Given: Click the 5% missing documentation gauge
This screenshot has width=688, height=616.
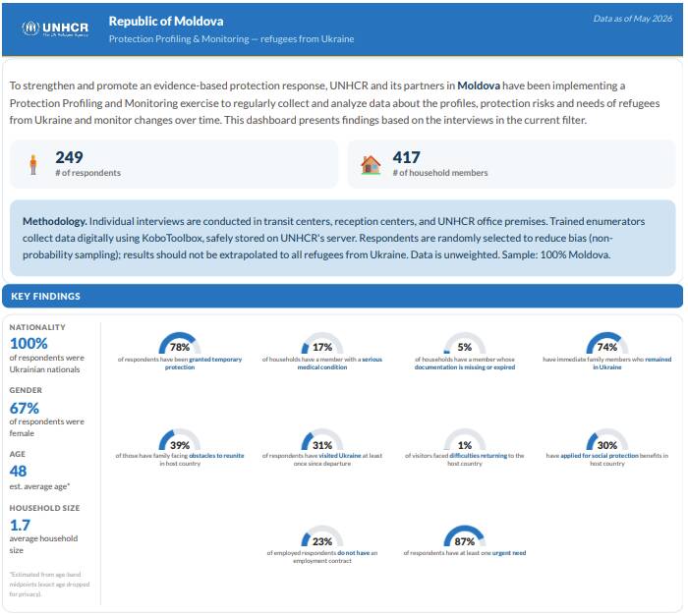Looking at the screenshot, I should click(x=465, y=343).
